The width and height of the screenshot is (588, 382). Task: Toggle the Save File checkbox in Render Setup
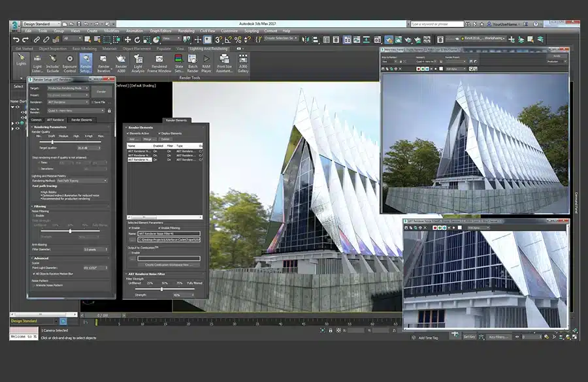click(92, 102)
